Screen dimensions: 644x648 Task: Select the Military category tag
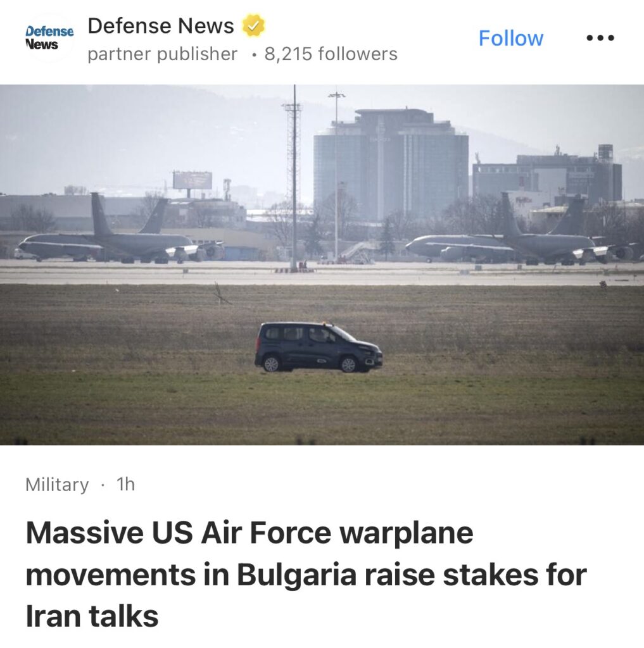57,484
